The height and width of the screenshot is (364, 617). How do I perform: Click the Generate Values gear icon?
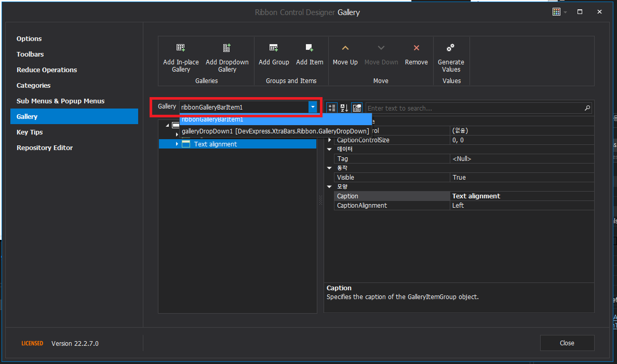pyautogui.click(x=451, y=48)
